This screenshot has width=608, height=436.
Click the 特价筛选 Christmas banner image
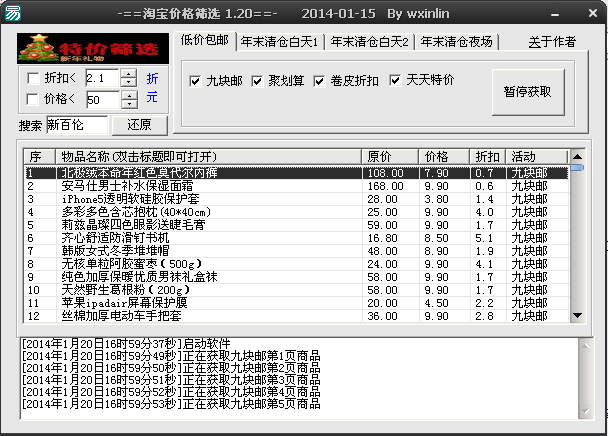coord(93,48)
